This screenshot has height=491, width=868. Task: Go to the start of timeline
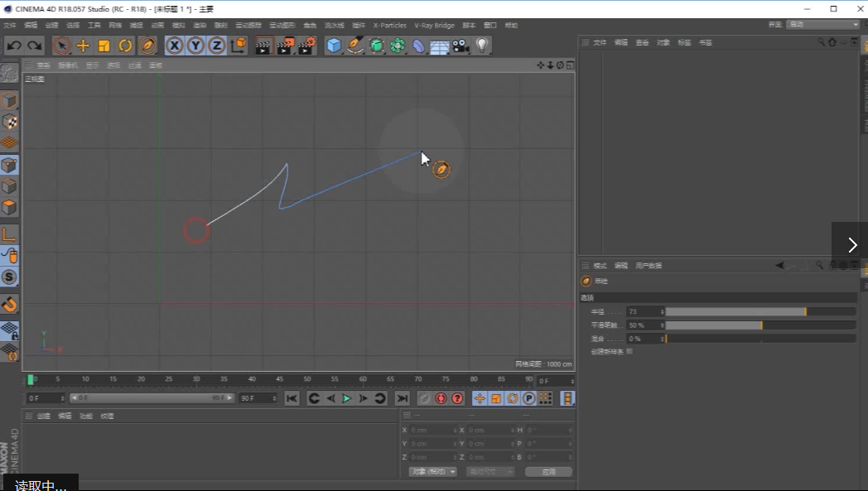point(292,398)
